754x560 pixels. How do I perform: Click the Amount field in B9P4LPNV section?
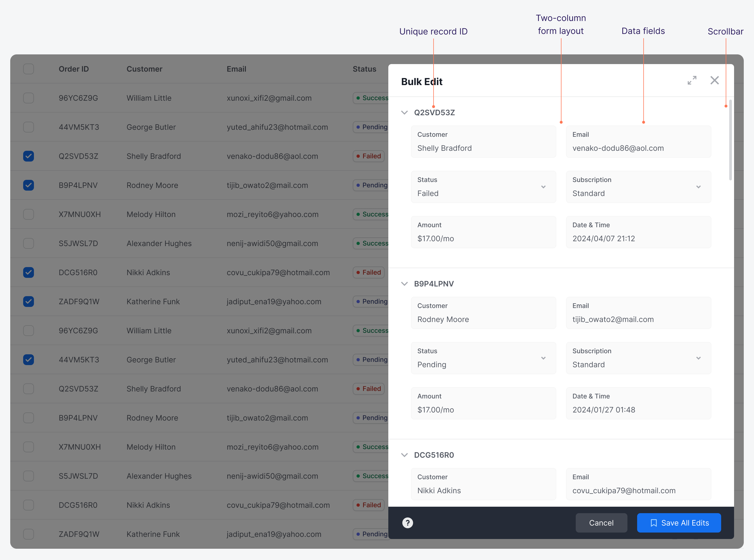tap(483, 403)
